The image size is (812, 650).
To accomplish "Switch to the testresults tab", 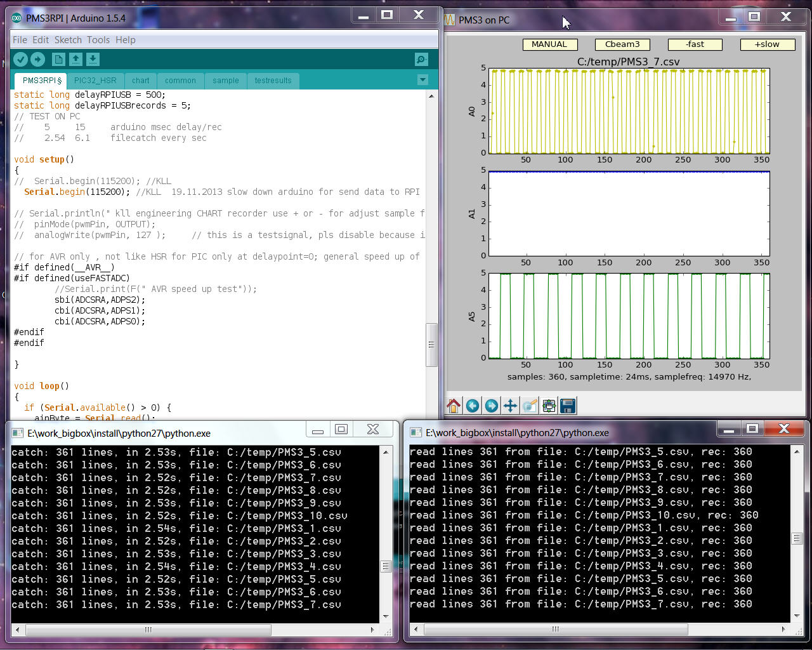I will (x=273, y=81).
